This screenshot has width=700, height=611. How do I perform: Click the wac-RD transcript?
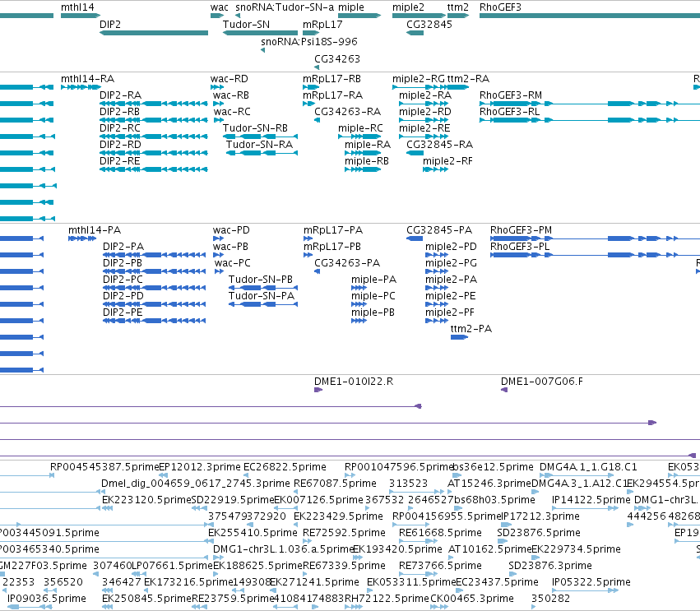point(217,87)
